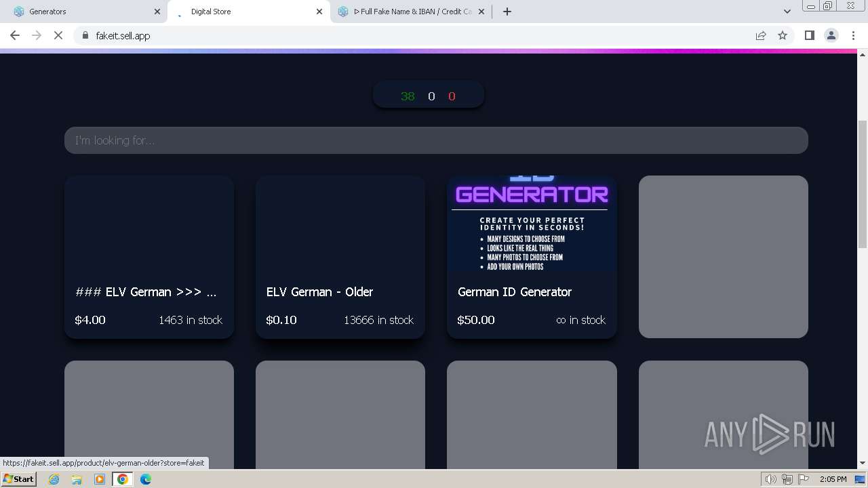Click the white 0 counter

[431, 96]
